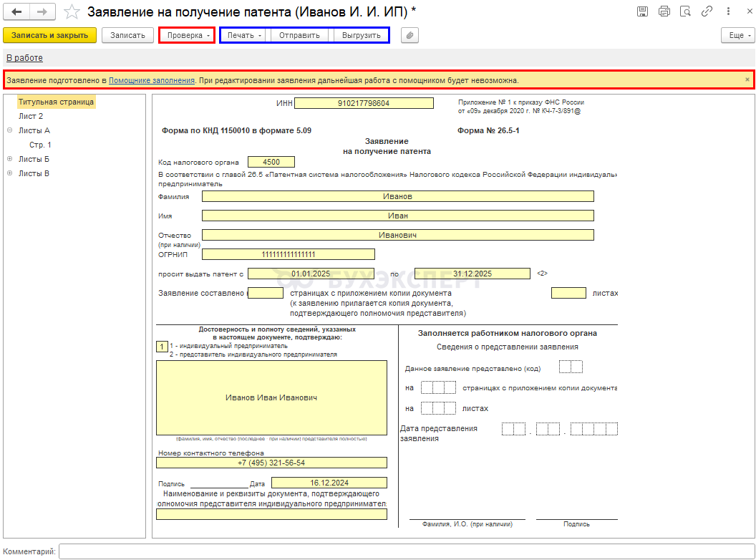Image resolution: width=756 pixels, height=560 pixels.
Task: Click the 'Записать' button
Action: [127, 35]
